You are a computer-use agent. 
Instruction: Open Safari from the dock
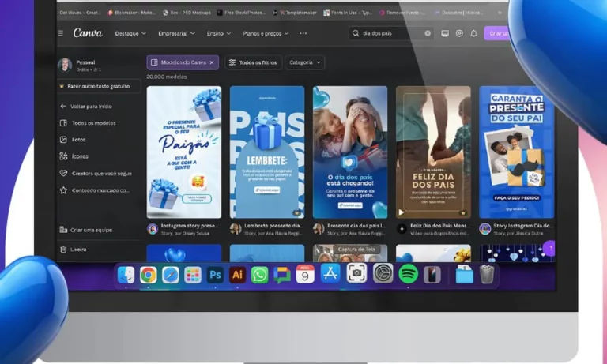pos(171,275)
